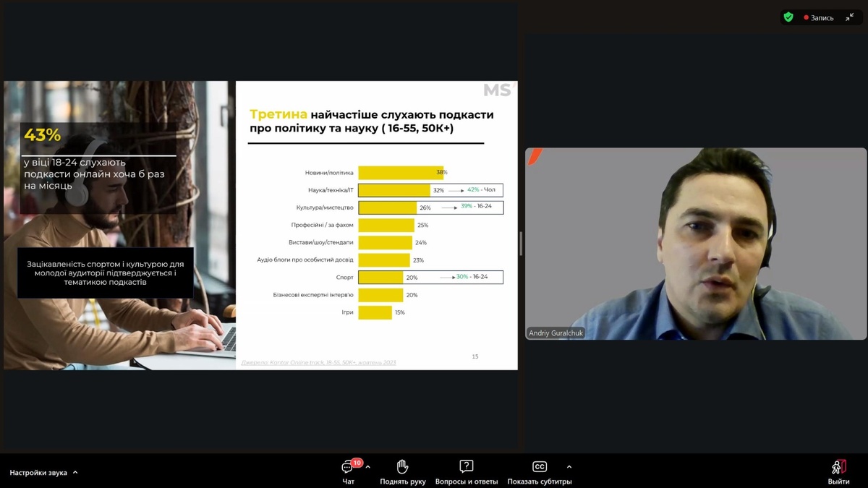Toggle Показать субтитры captions
Screen dimensions: 868x488
[x=540, y=471]
